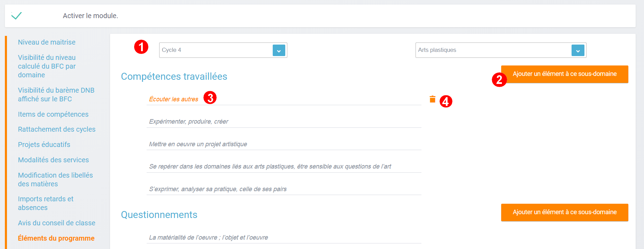Click the 'Questionnements' heading
Viewport: 644px width, 249px height.
(x=159, y=215)
